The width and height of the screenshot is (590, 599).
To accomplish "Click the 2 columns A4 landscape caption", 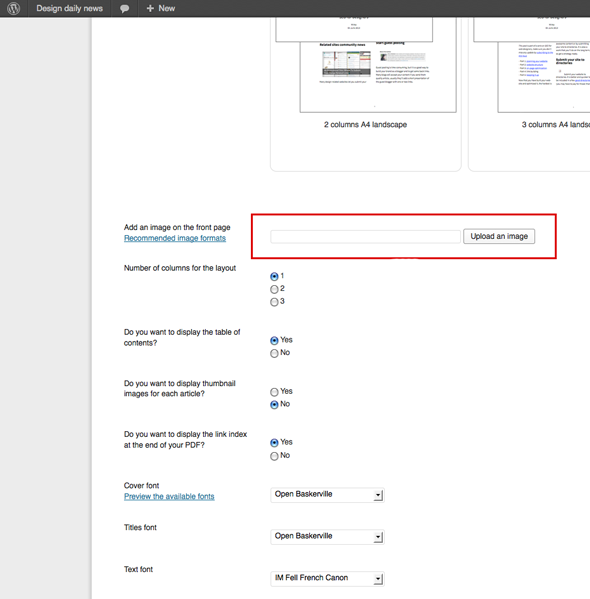I will pos(365,125).
